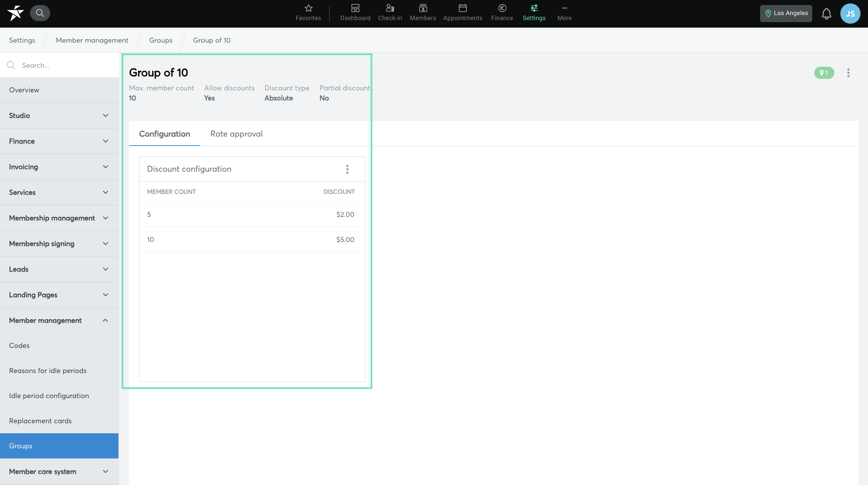This screenshot has height=485, width=868.
Task: Click the Group of 10 page title
Action: pos(159,73)
